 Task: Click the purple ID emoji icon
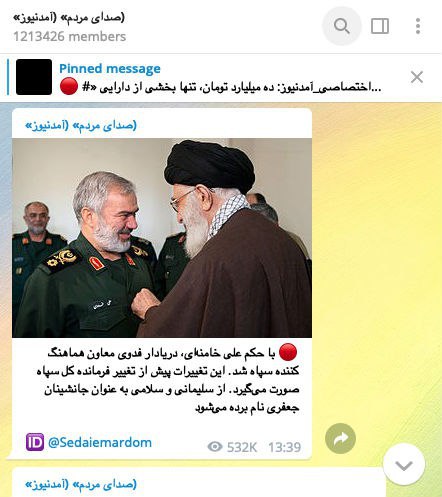35,442
